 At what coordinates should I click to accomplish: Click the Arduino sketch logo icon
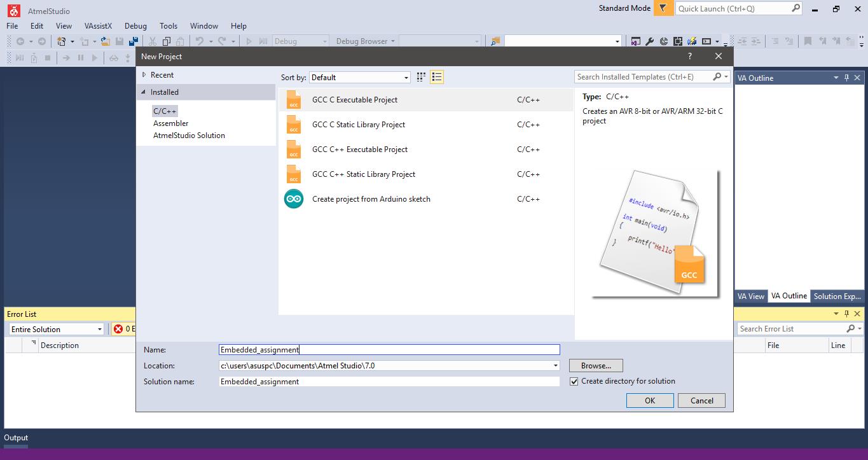click(294, 199)
